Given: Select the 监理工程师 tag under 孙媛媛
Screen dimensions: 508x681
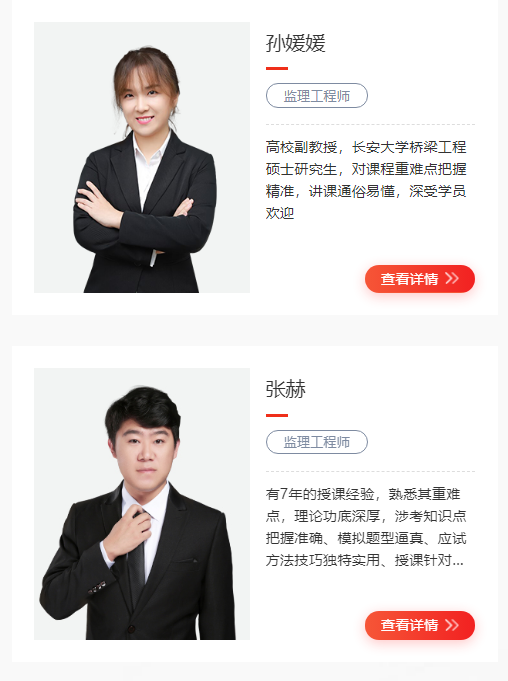Looking at the screenshot, I should coord(317,96).
